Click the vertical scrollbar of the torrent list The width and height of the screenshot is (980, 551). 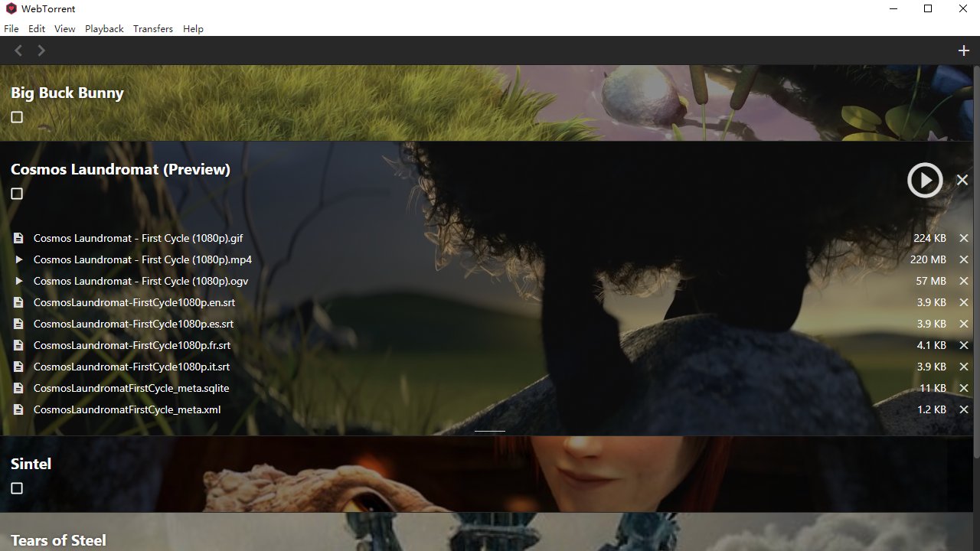(x=976, y=260)
